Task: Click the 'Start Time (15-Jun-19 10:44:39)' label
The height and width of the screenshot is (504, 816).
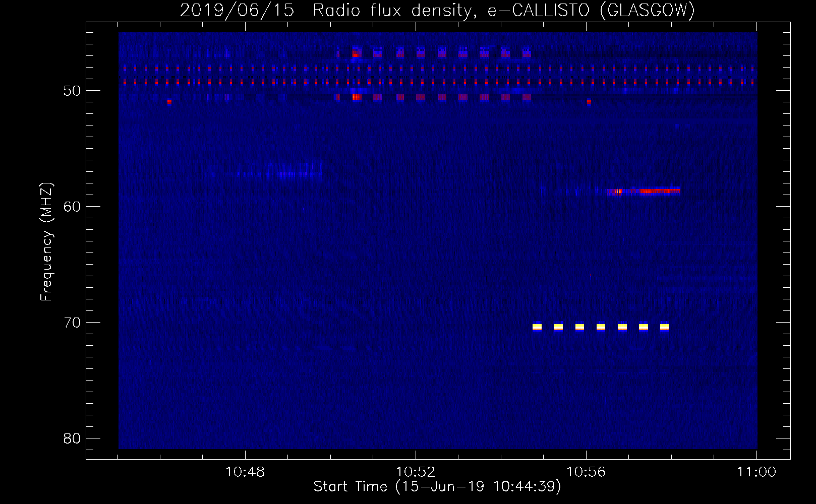Action: [437, 487]
